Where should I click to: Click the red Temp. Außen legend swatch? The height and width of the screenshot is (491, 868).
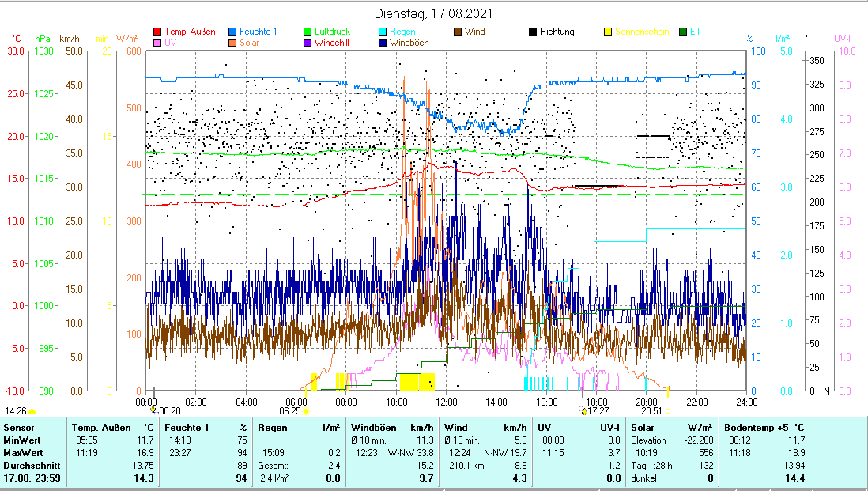click(x=157, y=32)
